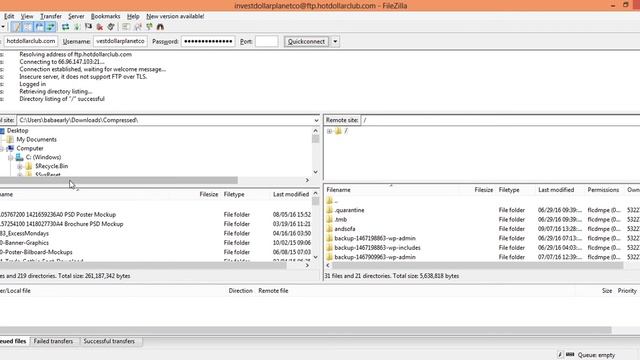The height and width of the screenshot is (360, 640).
Task: Select the .quarantine remote folder
Action: tap(349, 210)
